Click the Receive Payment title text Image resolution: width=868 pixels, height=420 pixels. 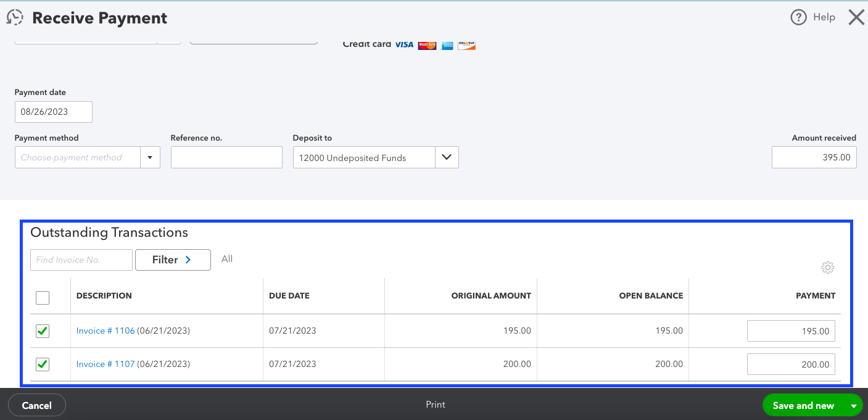[x=99, y=18]
